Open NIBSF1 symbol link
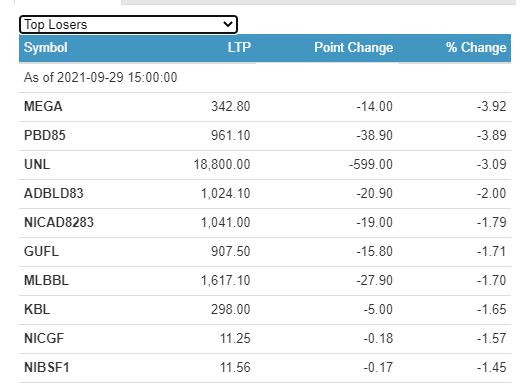Image resolution: width=522 pixels, height=388 pixels. click(47, 368)
